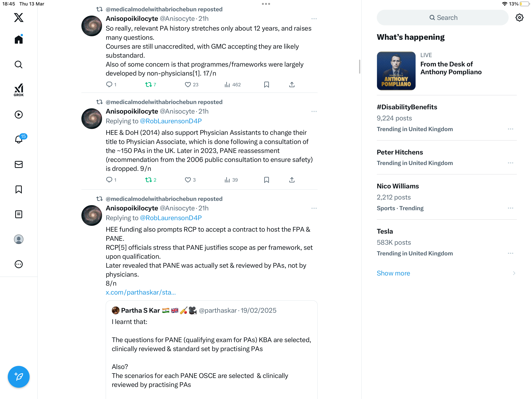Go to Home in the sidebar
Image resolution: width=532 pixels, height=399 pixels.
[18, 39]
